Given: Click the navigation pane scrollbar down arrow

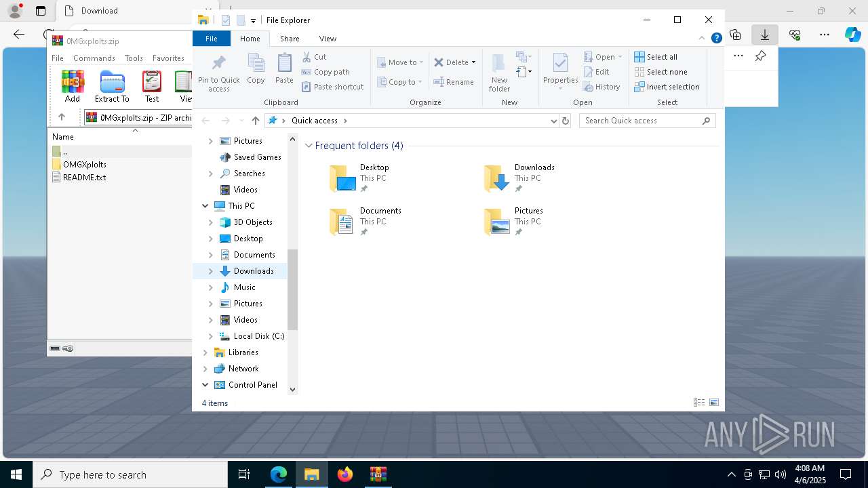Looking at the screenshot, I should [x=293, y=389].
